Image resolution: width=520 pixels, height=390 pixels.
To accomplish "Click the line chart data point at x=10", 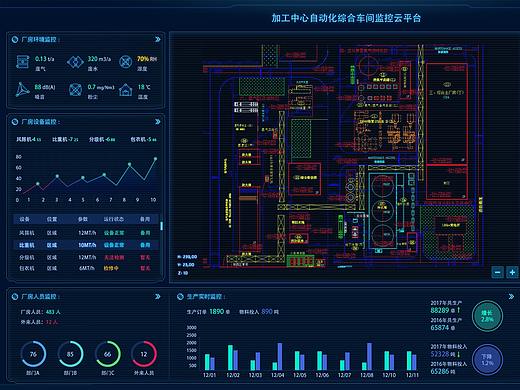I will click(x=155, y=159).
